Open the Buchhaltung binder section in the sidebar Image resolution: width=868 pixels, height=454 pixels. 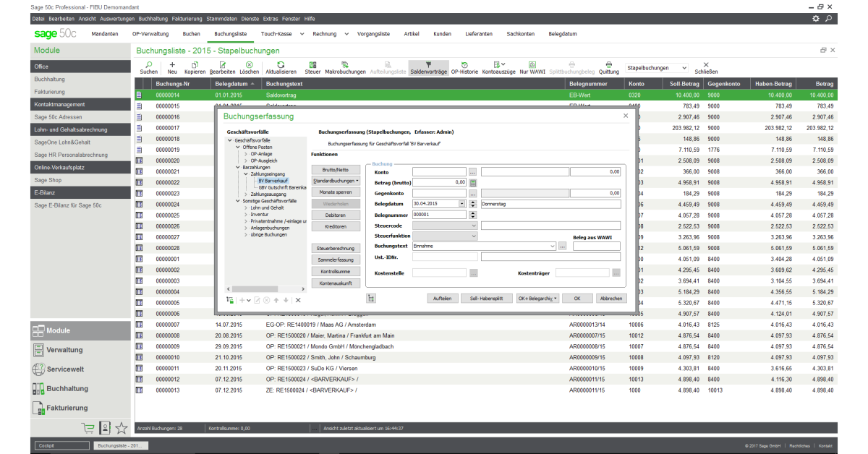(x=80, y=389)
